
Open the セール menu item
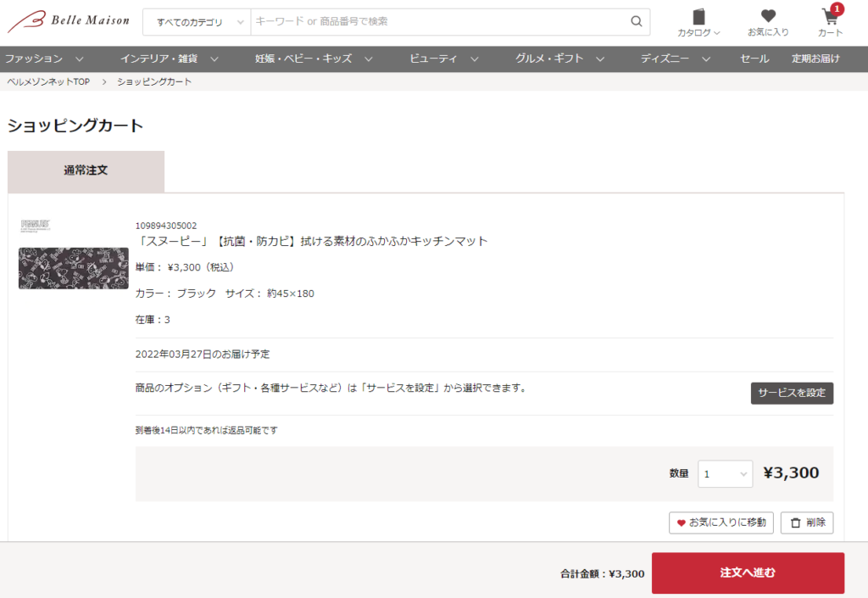point(754,59)
